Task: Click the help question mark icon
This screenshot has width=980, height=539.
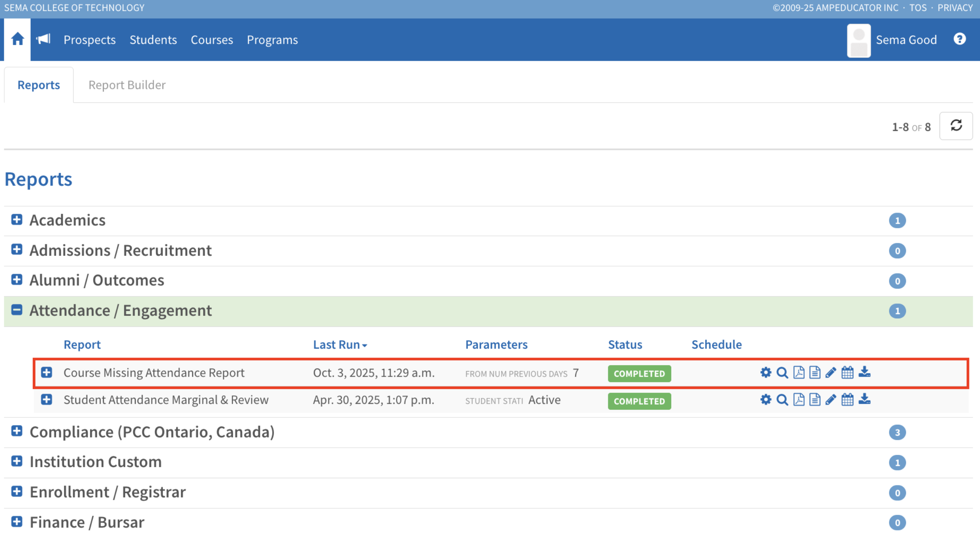Action: click(x=960, y=39)
